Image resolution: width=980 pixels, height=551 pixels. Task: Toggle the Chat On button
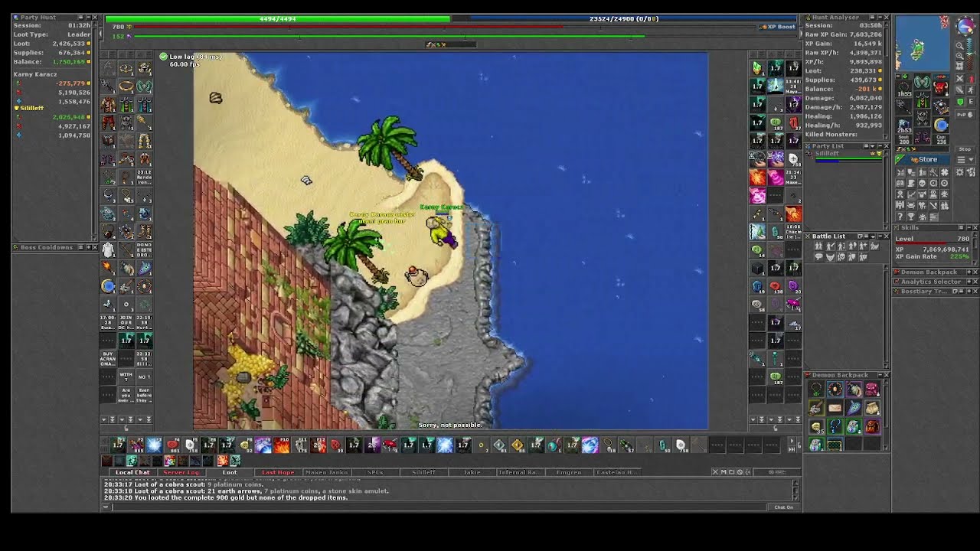783,507
